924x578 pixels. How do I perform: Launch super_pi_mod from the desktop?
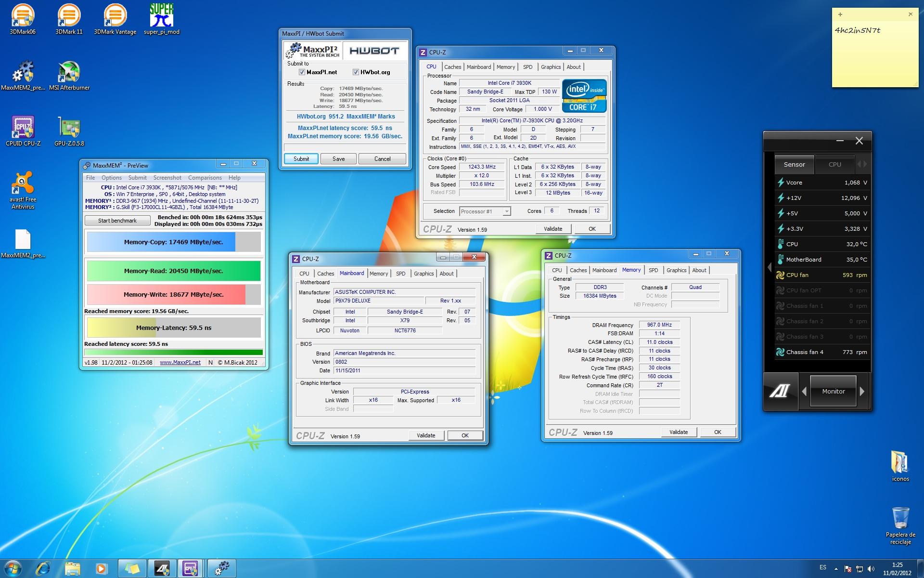(161, 19)
